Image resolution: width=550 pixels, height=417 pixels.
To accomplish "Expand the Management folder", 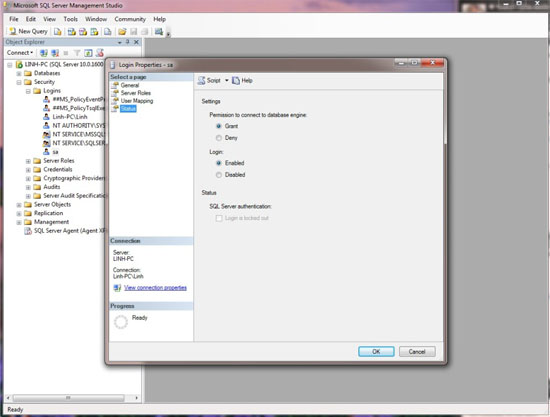I will coord(19,222).
